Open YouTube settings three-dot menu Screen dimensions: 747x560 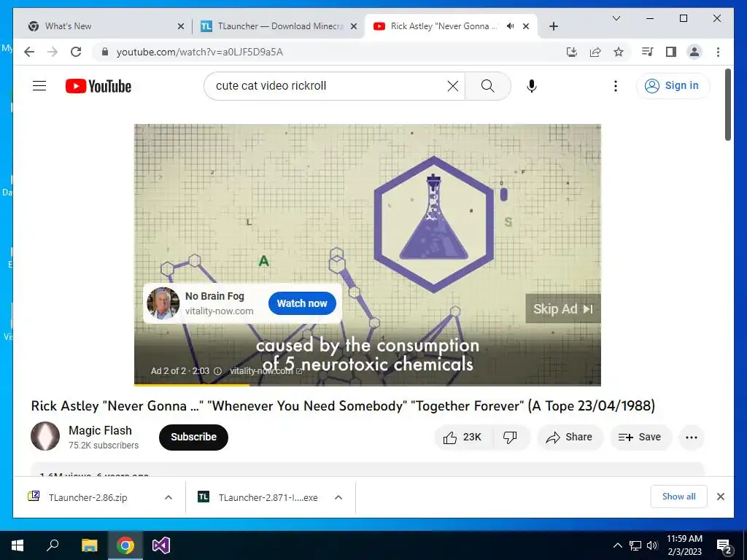click(616, 86)
